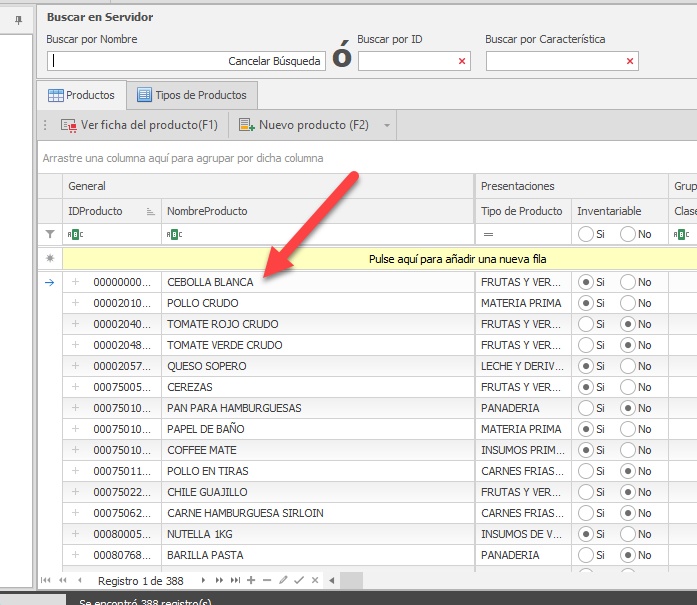Select the POLLO EN TIRAS product name cell
This screenshot has width=697, height=605.
(318, 471)
